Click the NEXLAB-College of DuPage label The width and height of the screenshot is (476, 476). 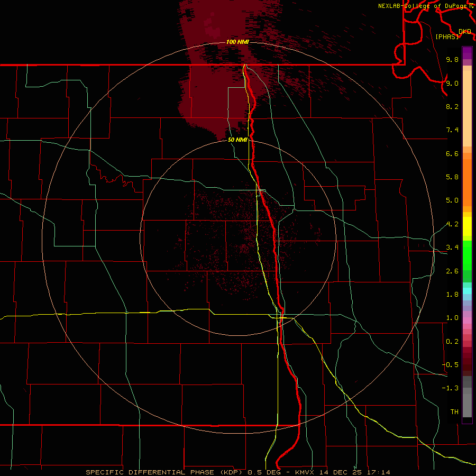pyautogui.click(x=423, y=6)
